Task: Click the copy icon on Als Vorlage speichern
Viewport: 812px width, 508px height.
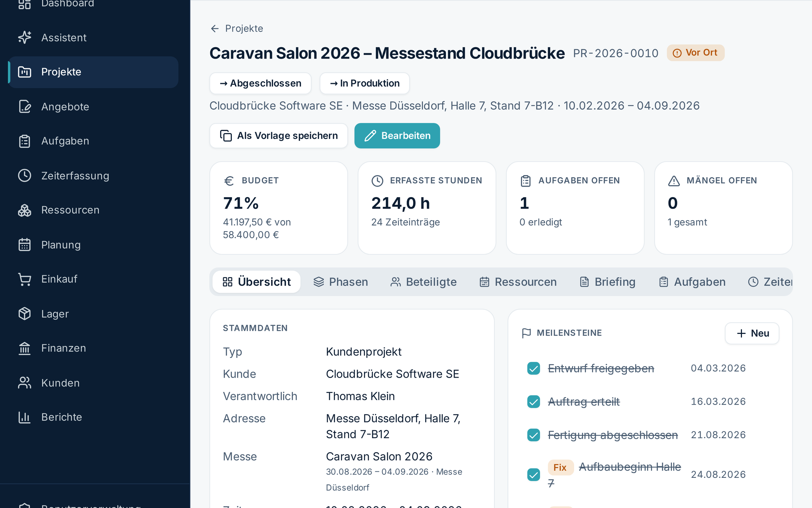Action: click(x=226, y=135)
